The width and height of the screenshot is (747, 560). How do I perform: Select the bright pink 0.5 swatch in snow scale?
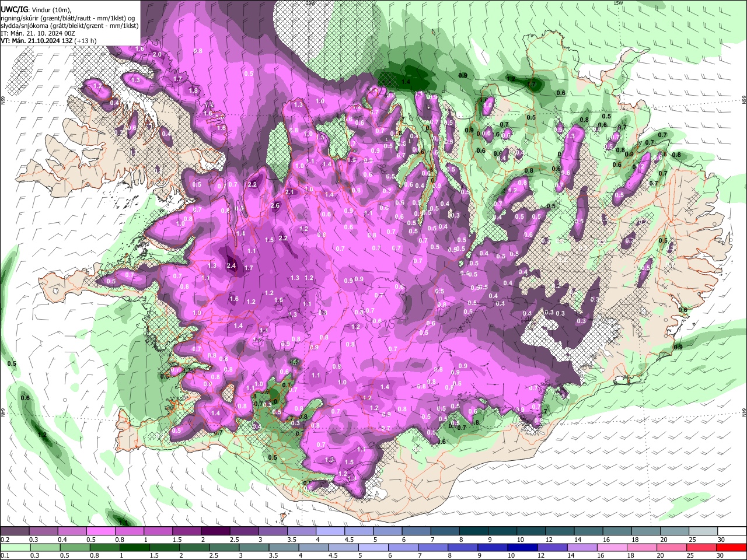[100, 531]
